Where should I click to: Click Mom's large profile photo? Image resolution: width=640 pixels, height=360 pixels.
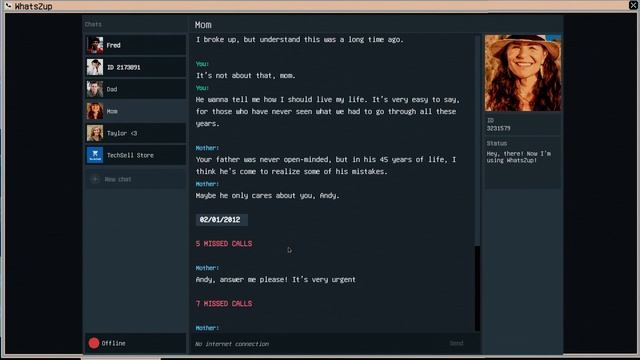tap(523, 73)
